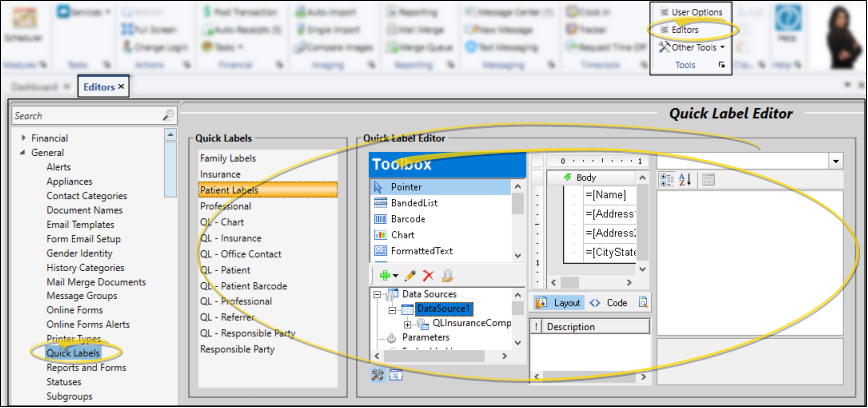Expand the Financial tree node

click(23, 138)
